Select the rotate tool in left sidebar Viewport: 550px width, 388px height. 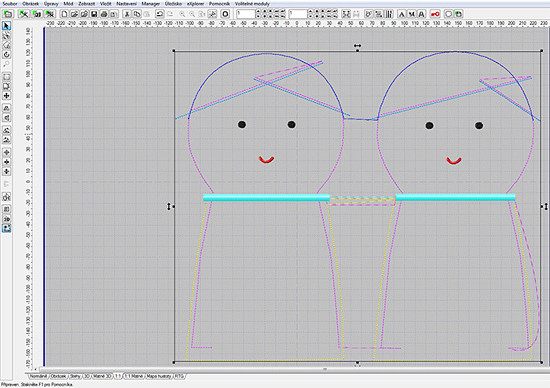click(6, 55)
